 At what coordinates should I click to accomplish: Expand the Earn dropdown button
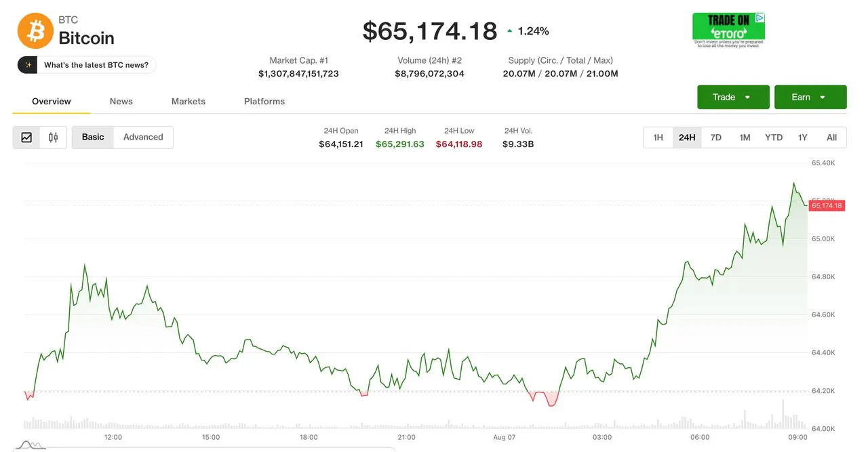[810, 97]
